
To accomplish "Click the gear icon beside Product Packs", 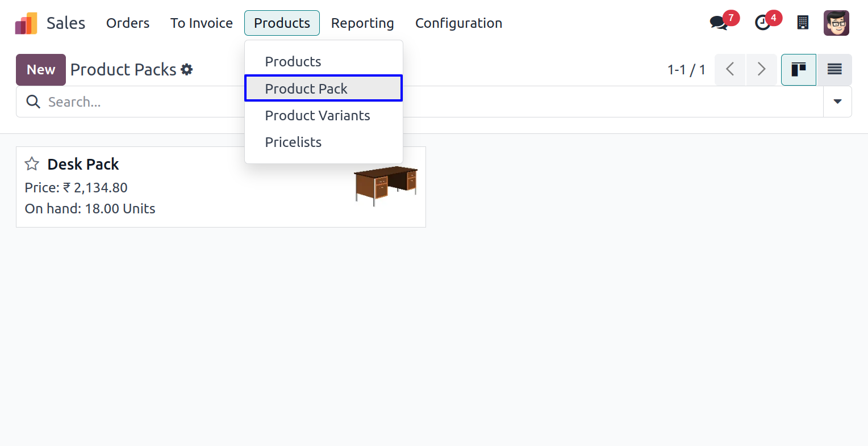I will tap(187, 70).
